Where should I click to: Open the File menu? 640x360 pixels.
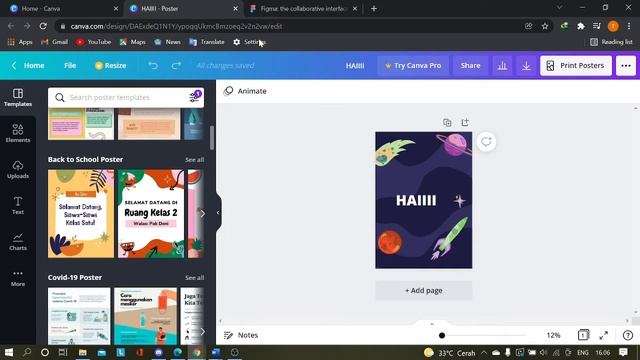pyautogui.click(x=70, y=65)
